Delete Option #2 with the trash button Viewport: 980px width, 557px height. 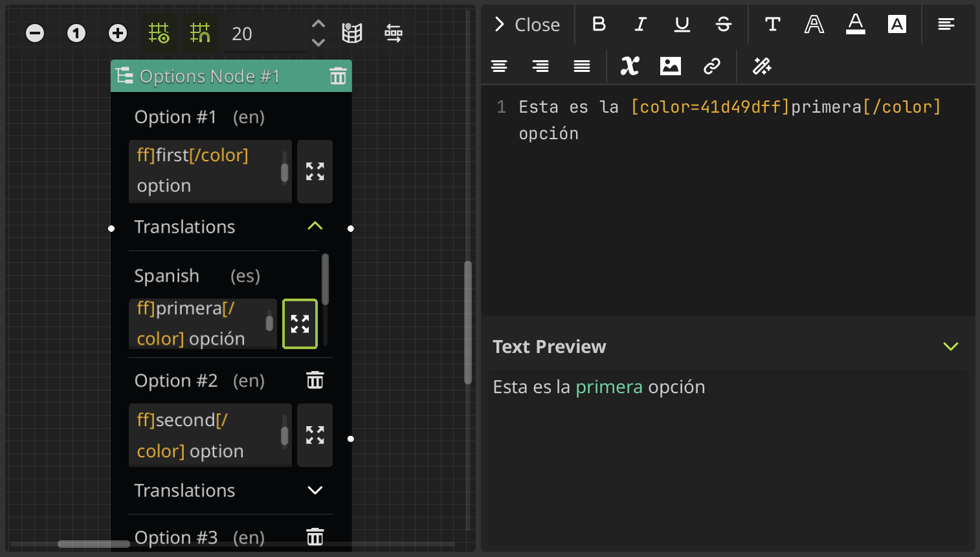coord(315,380)
